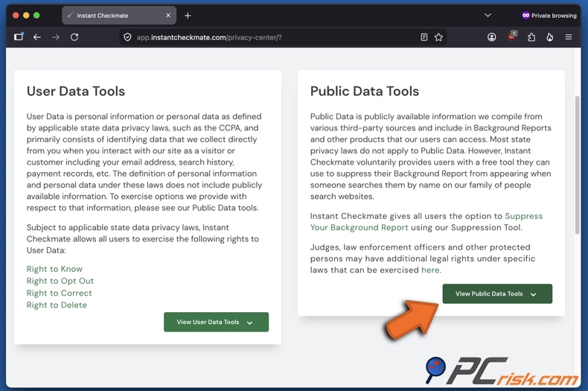The width and height of the screenshot is (588, 391).
Task: Click the browser forward arrow
Action: point(56,37)
